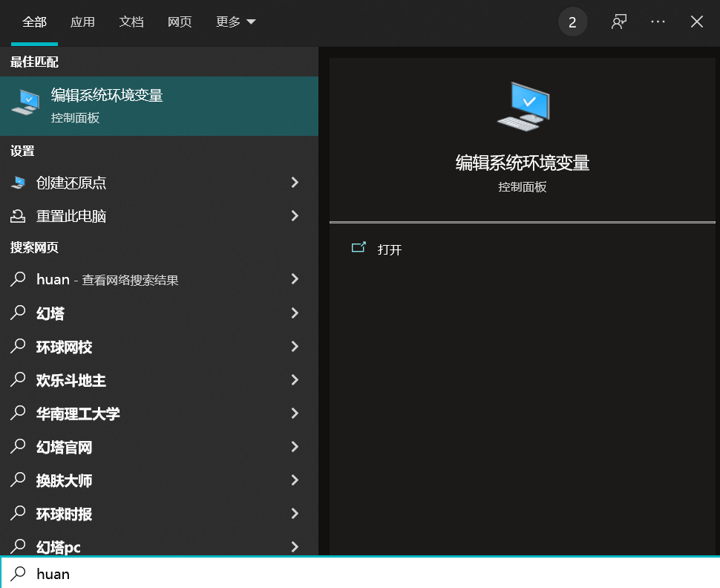Click the open icon next to 打开
Screen dimensions: 720x588
(x=359, y=247)
